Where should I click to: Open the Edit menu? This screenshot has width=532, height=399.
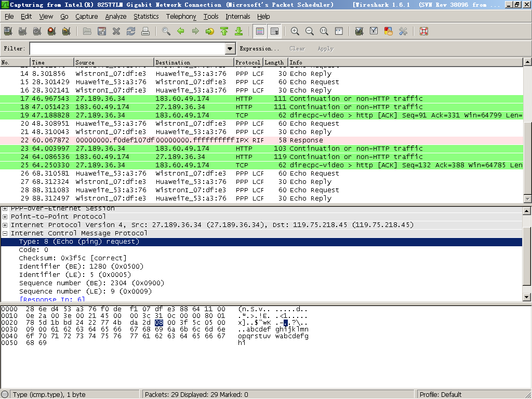[x=26, y=16]
